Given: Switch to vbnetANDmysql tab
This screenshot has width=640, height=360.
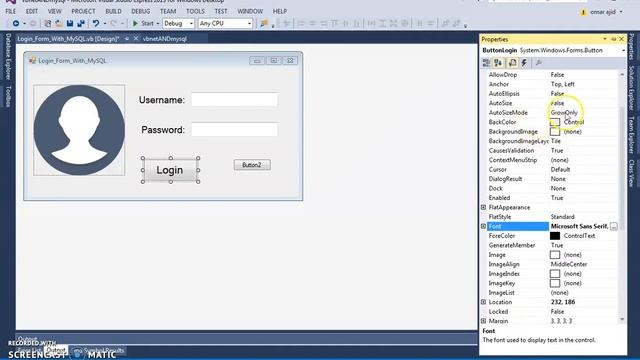Looking at the screenshot, I should tap(165, 39).
